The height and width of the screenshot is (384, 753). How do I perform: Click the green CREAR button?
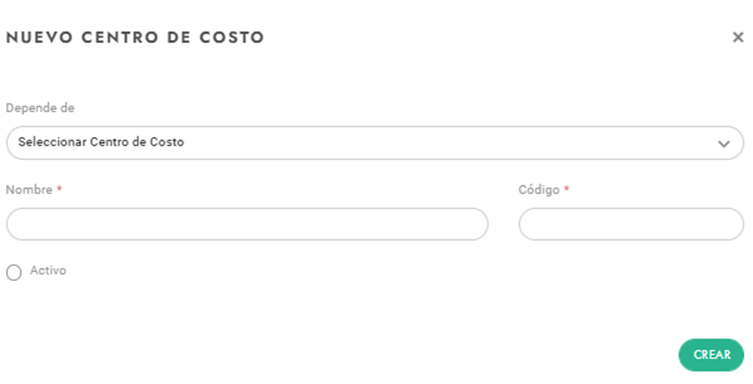click(x=711, y=355)
